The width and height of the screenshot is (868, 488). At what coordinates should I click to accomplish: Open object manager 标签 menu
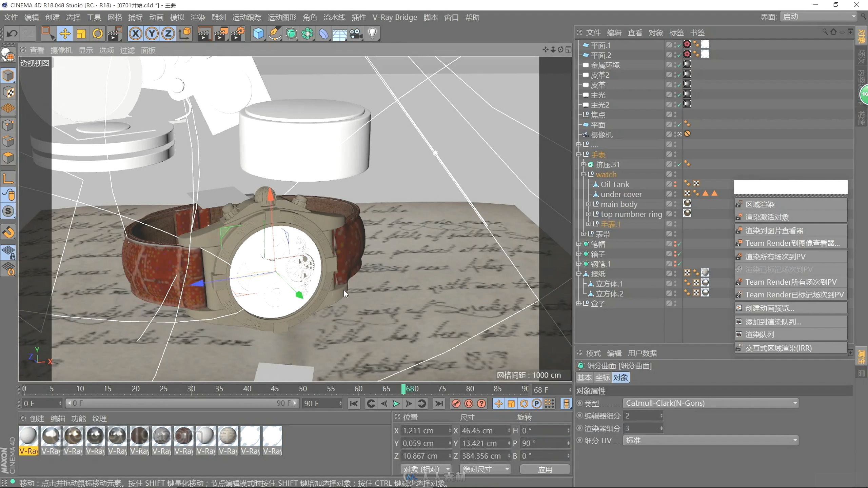click(x=676, y=33)
